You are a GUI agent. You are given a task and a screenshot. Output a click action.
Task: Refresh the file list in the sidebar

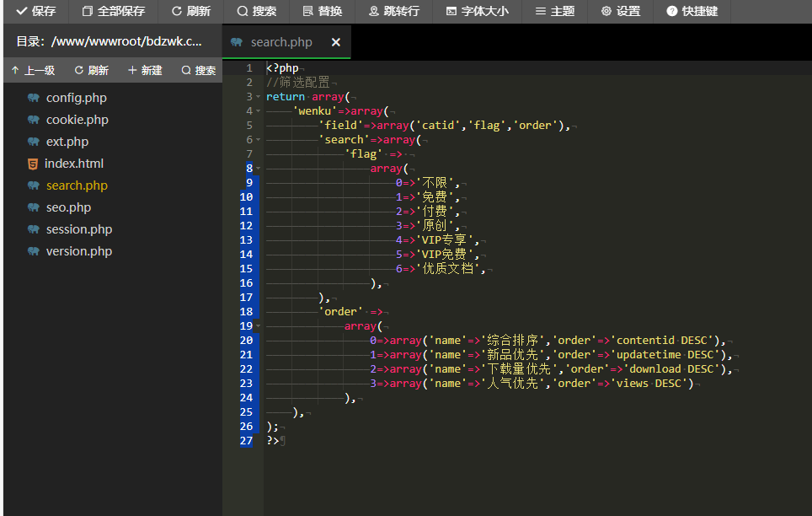coord(91,70)
